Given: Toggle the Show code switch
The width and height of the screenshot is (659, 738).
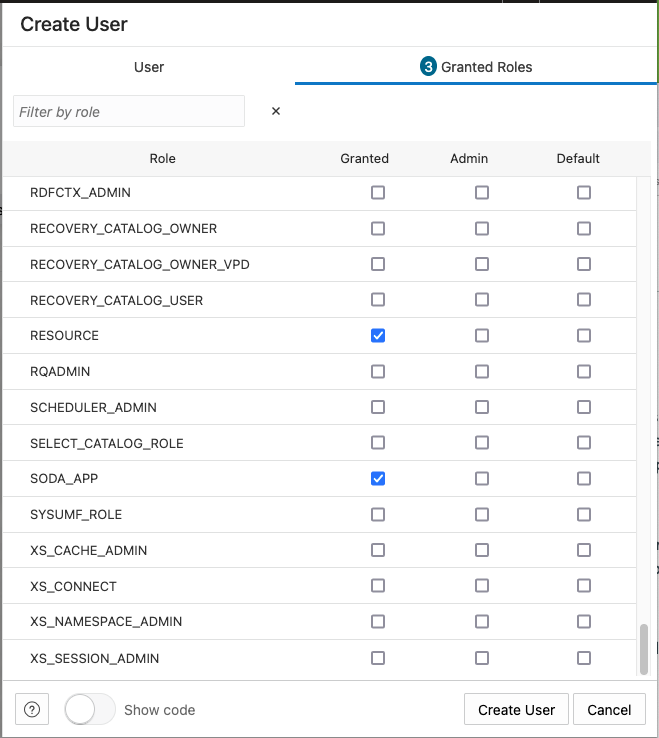Looking at the screenshot, I should coord(90,709).
